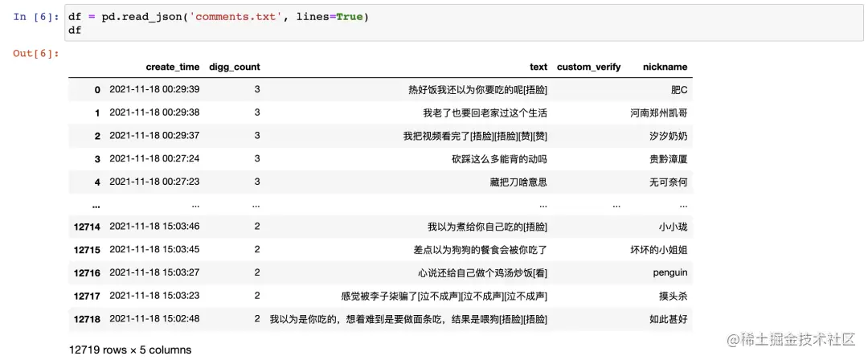
Task: Click comment text 我老了也要回老家过这个生活
Action: click(485, 113)
